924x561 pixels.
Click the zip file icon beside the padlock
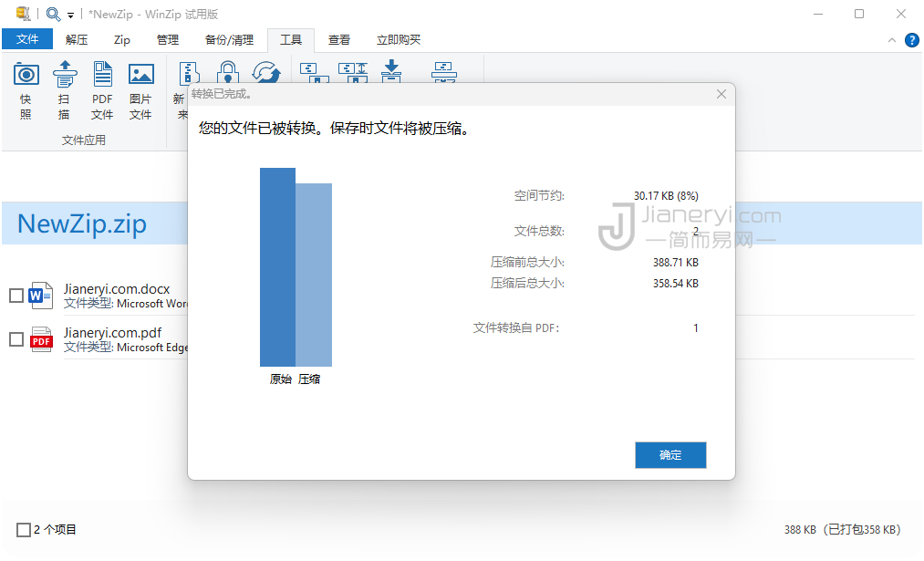[x=189, y=72]
